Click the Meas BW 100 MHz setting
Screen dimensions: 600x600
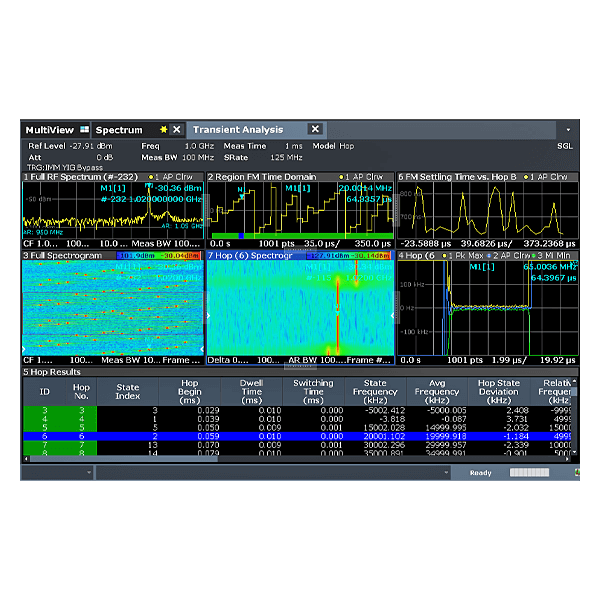tap(178, 158)
